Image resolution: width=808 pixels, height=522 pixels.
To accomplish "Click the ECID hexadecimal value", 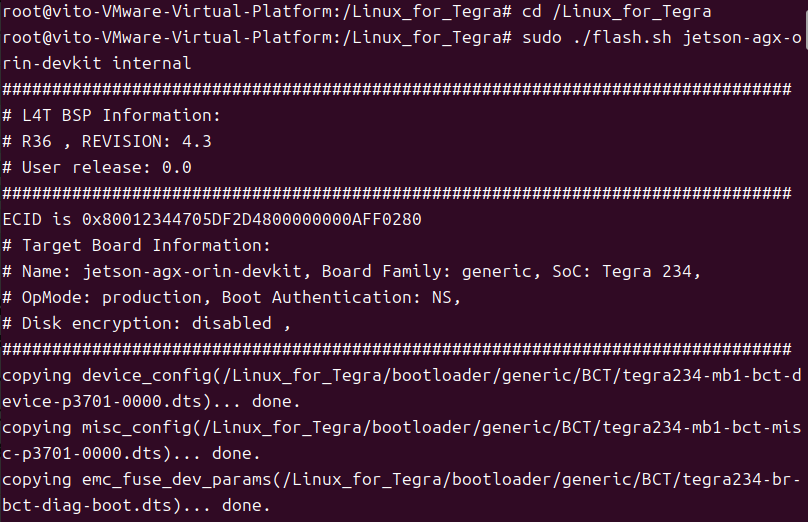I will tap(251, 220).
